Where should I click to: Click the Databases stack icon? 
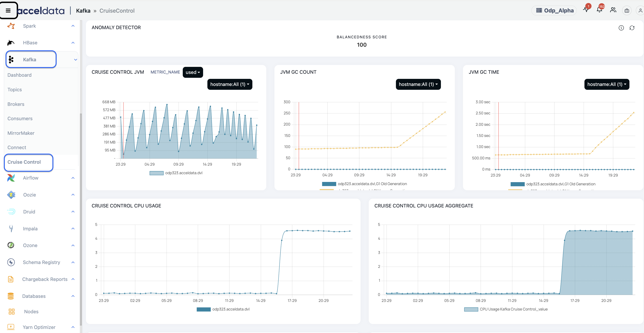(10, 296)
